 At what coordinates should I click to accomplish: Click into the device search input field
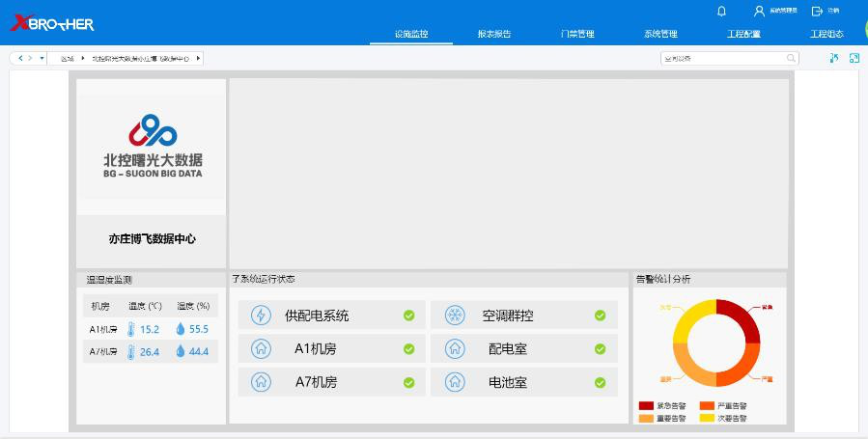click(x=722, y=58)
